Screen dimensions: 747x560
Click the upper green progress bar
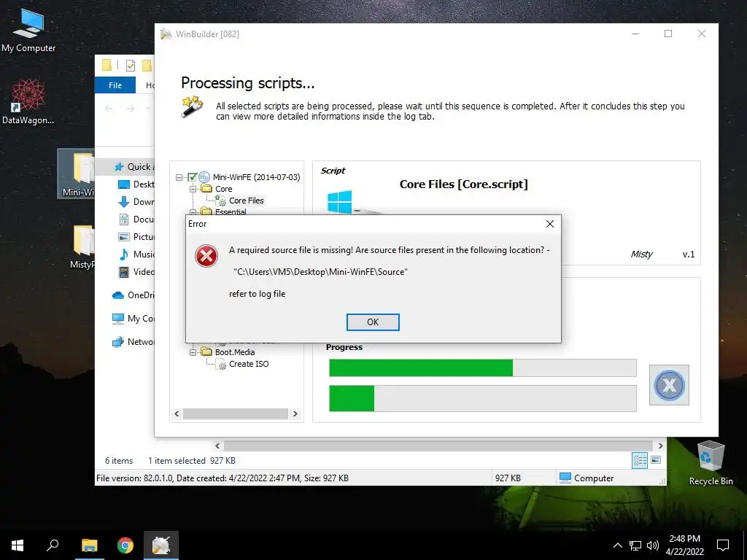pyautogui.click(x=483, y=368)
